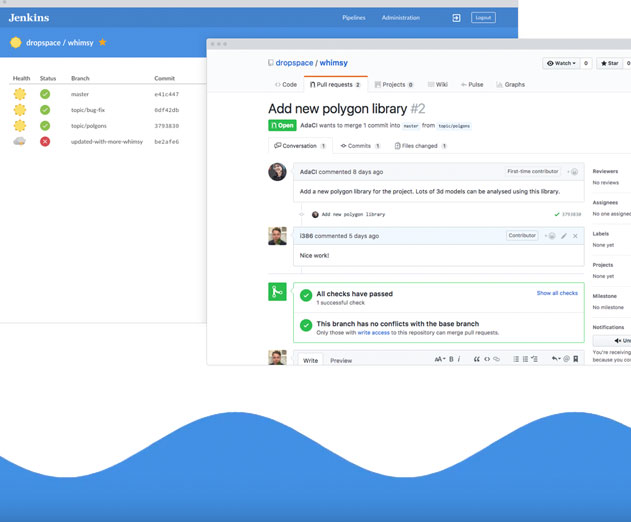The image size is (631, 522).
Task: Click the sun health icon beside Jenkins project name
Action: (16, 42)
